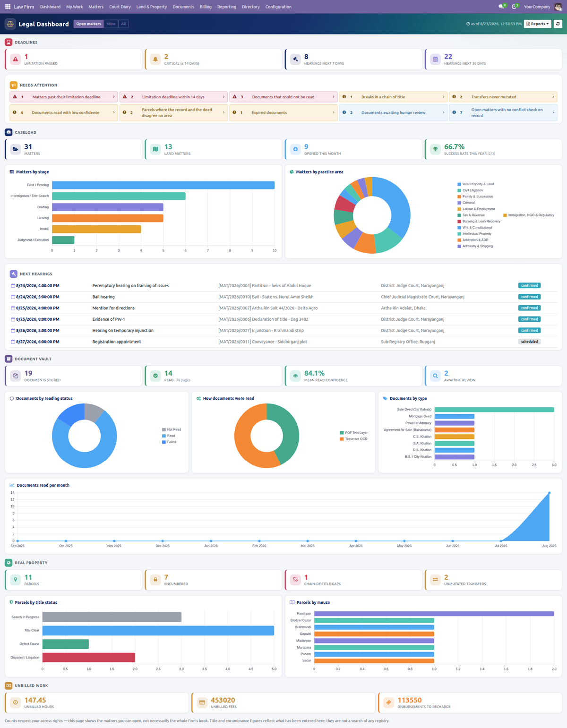Open the Billing menu
Screen dimensions: 567x728
click(206, 7)
